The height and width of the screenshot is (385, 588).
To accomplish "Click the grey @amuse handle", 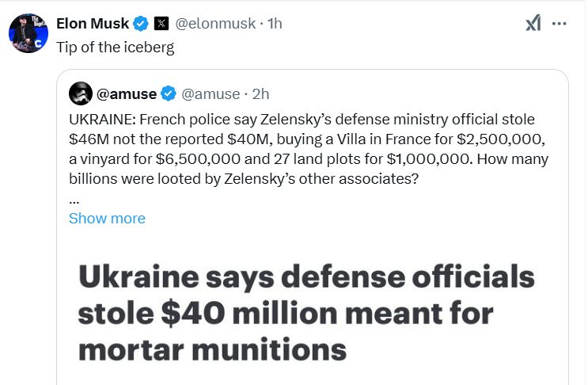I will [211, 94].
